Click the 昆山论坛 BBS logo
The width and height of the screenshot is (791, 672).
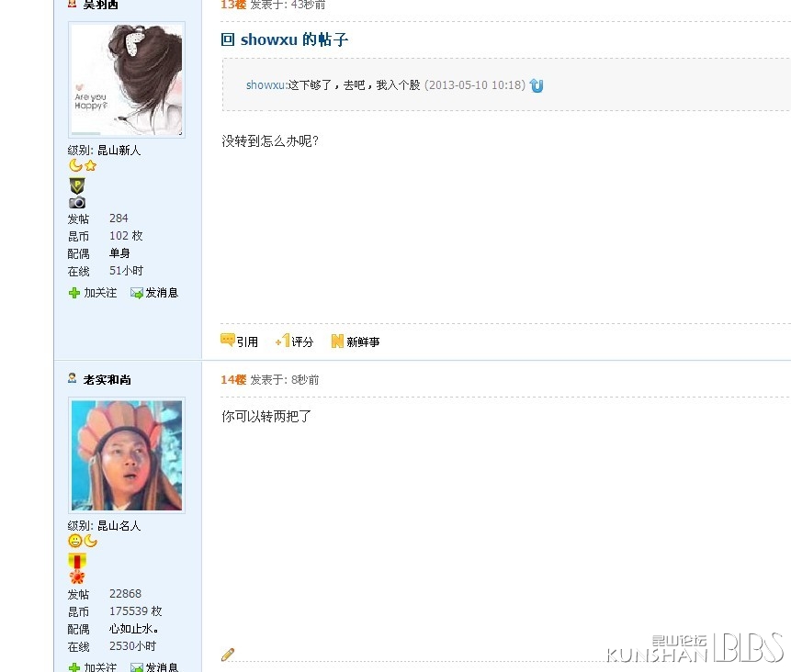(x=695, y=648)
